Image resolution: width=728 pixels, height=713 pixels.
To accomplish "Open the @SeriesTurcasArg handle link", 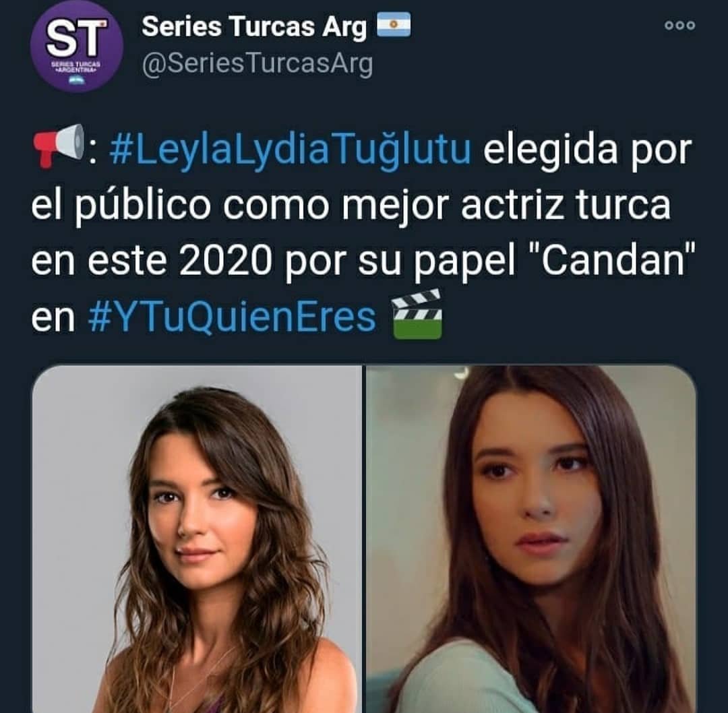I will 257,64.
